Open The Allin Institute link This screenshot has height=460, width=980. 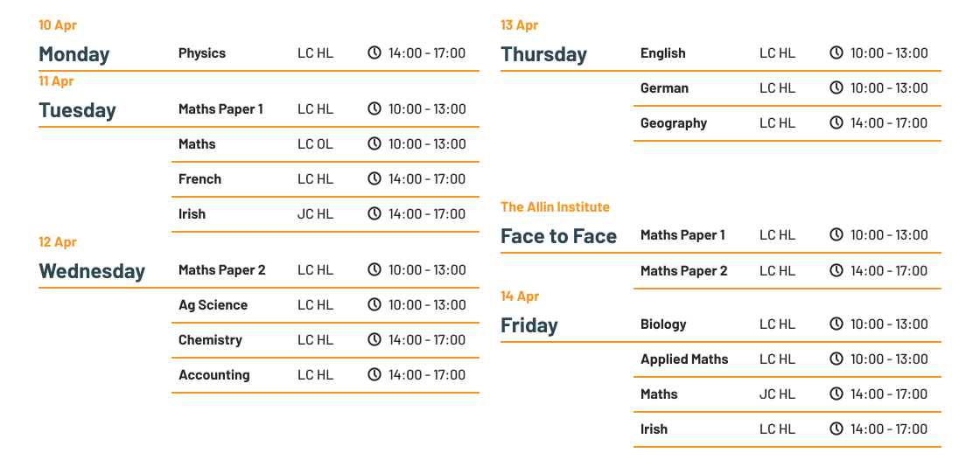pos(555,207)
